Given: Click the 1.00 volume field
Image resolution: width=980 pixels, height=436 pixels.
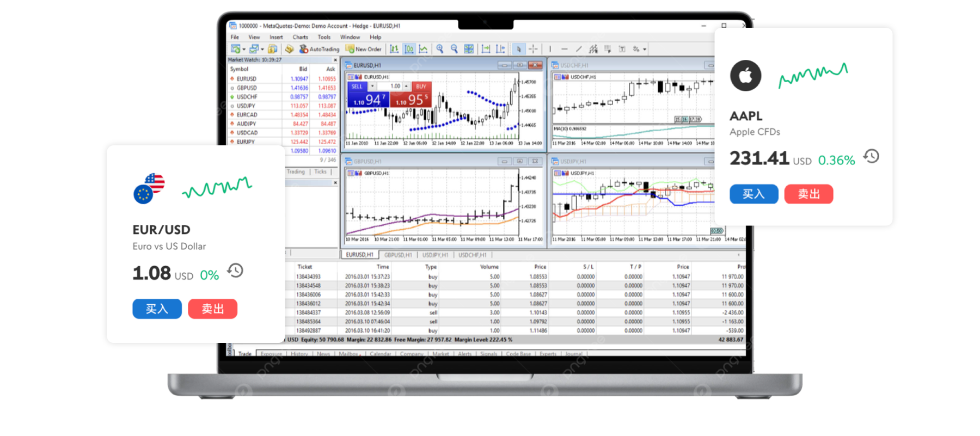Looking at the screenshot, I should 390,87.
